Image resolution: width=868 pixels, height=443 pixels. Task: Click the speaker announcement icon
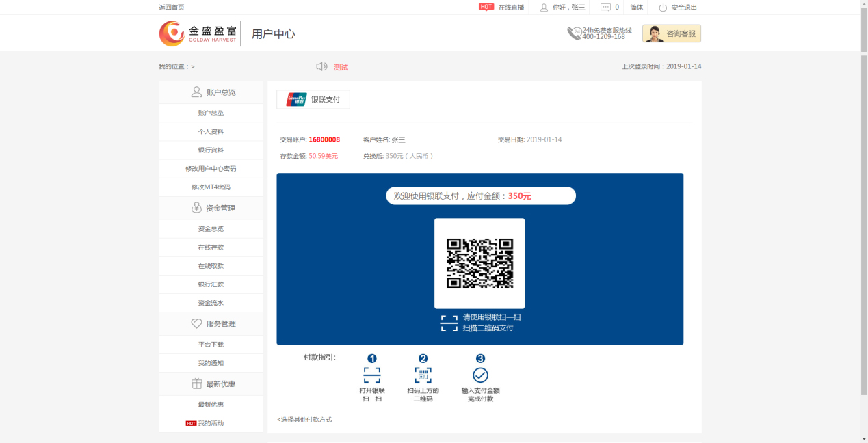(321, 66)
